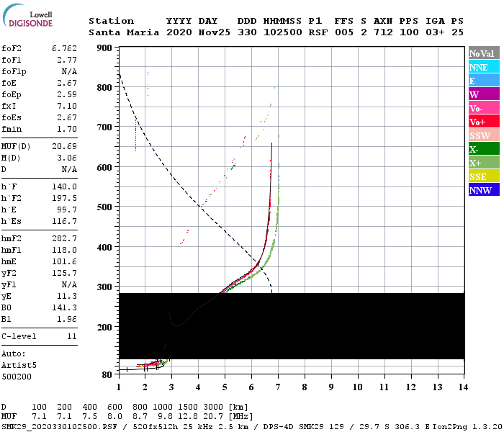Viewport: 504px width, 432px height.
Task: Click the h`F value 140.0
Action: point(64,186)
